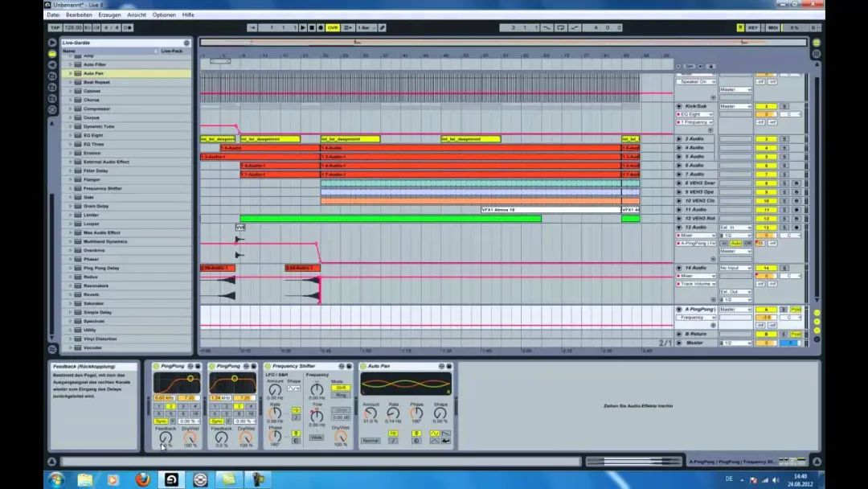Screen dimensions: 868x489
Task: Open Kick/Sub output routing Master dropdown
Action: click(735, 106)
